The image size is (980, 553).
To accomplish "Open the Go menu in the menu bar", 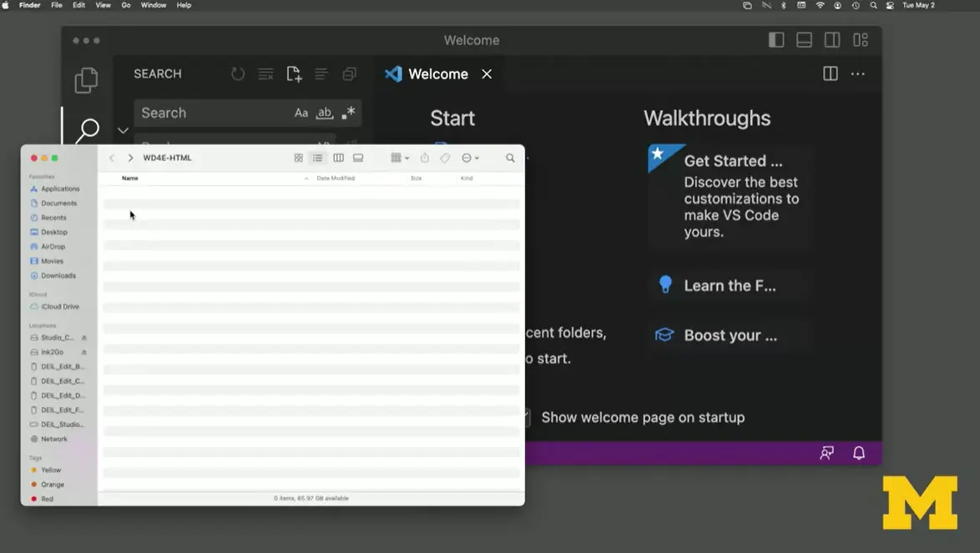I will 125,5.
